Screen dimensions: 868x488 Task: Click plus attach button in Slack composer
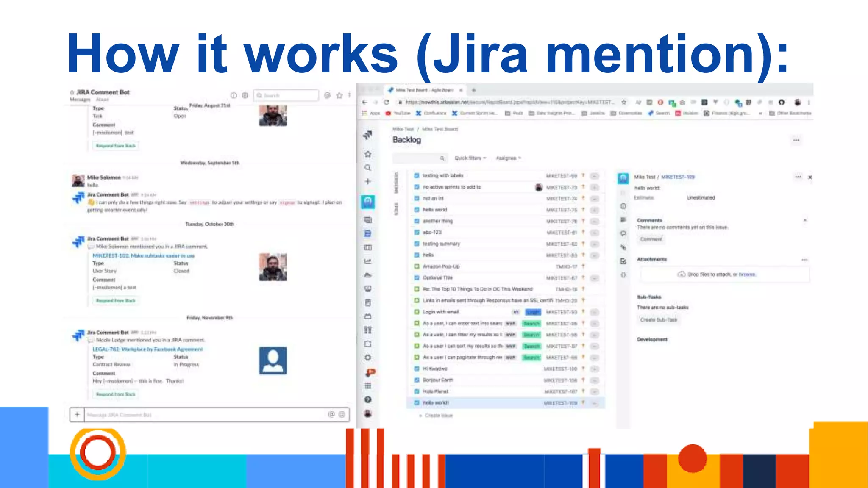click(x=77, y=414)
